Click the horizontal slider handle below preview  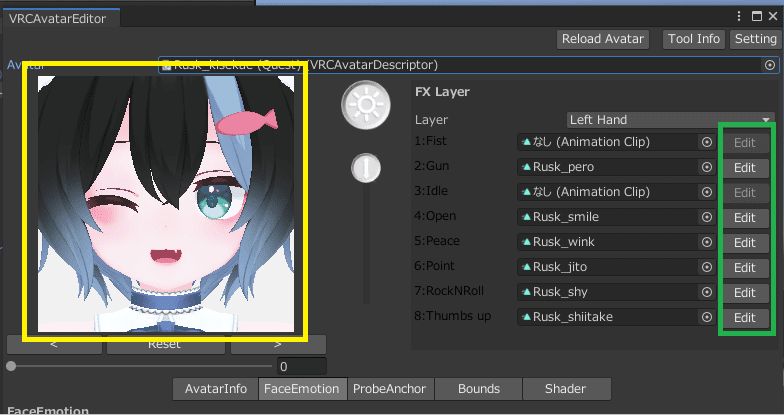[11, 366]
